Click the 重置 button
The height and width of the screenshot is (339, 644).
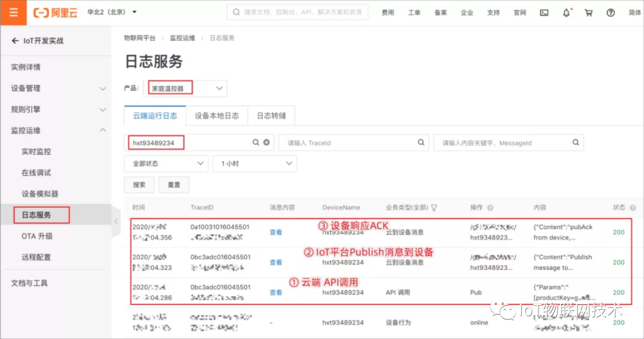[174, 185]
